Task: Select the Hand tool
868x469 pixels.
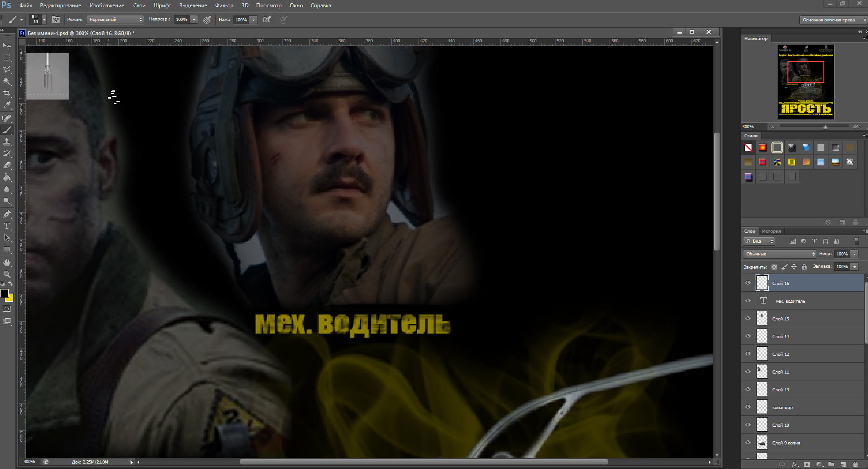Action: click(7, 263)
